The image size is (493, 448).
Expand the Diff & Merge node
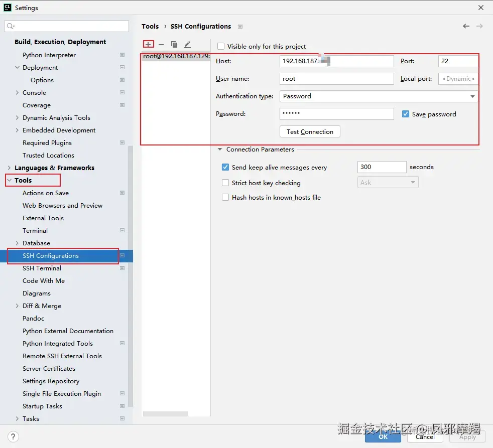click(17, 306)
